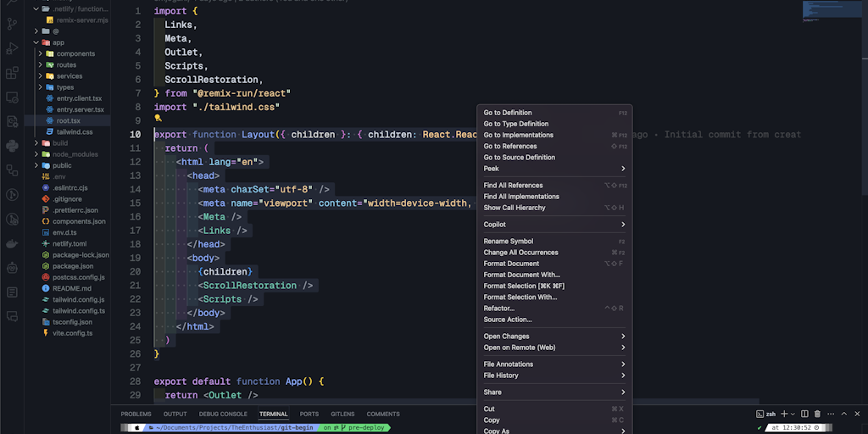Open tailwind.css file in the explorer
The height and width of the screenshot is (434, 868).
[x=75, y=131]
